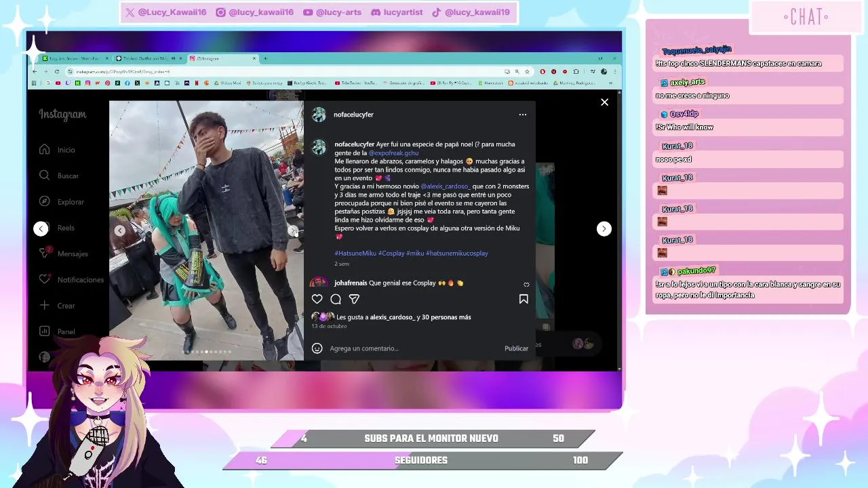Expand hidden bookmarks overflow chevron
Screen dimensions: 868x488
[x=610, y=83]
